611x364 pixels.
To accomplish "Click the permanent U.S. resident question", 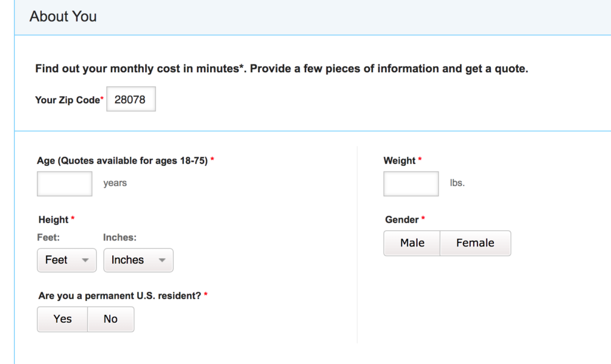I will pyautogui.click(x=120, y=295).
